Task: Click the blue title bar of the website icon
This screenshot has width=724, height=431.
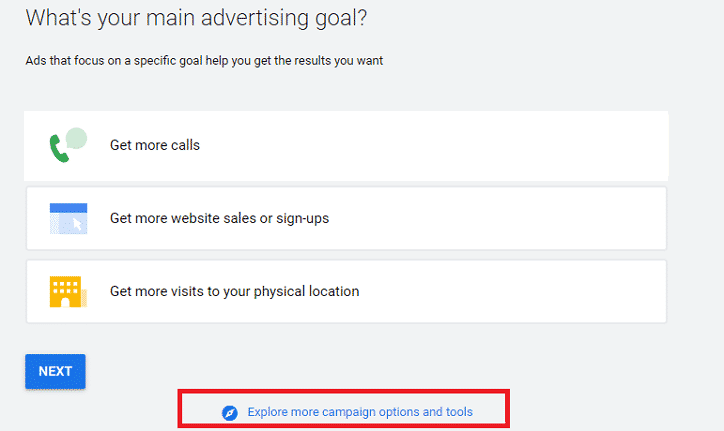Action: point(68,206)
